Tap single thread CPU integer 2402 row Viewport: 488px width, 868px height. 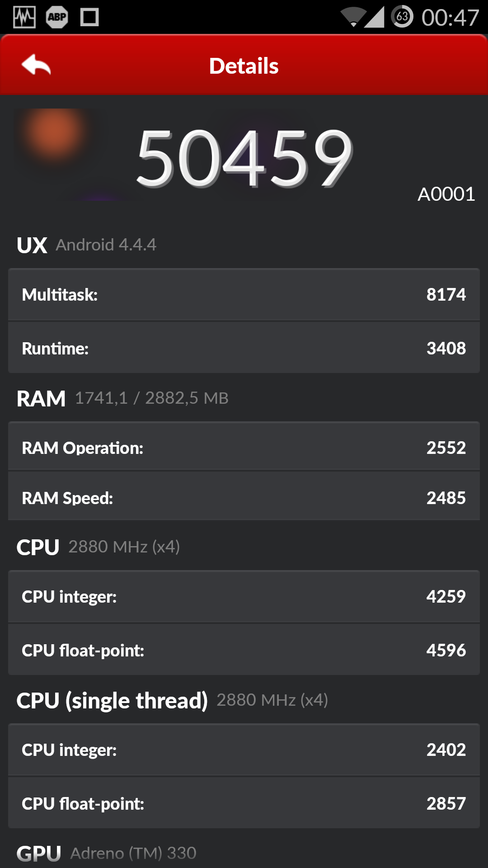pyautogui.click(x=244, y=750)
